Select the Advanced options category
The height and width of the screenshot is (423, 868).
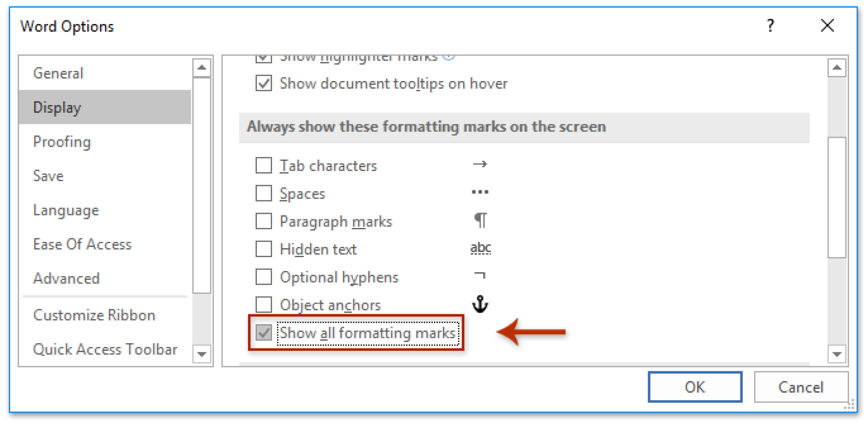tap(66, 278)
